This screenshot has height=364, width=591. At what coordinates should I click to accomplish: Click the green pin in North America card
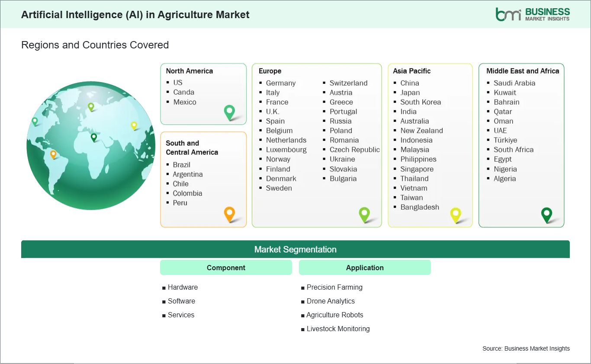228,112
